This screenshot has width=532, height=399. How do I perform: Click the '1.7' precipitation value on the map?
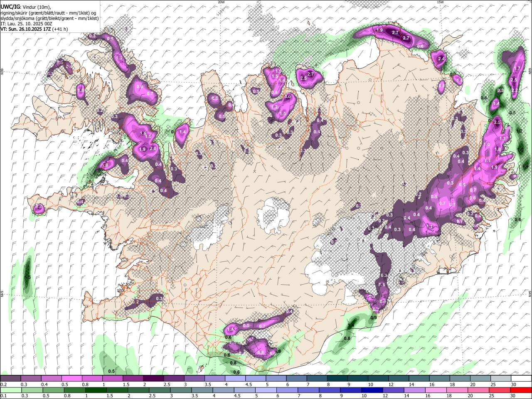517,69
